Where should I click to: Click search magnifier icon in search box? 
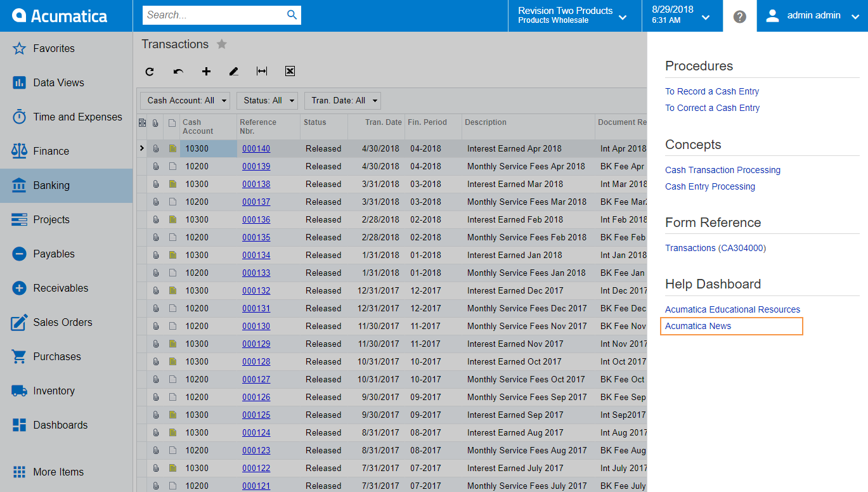point(292,15)
